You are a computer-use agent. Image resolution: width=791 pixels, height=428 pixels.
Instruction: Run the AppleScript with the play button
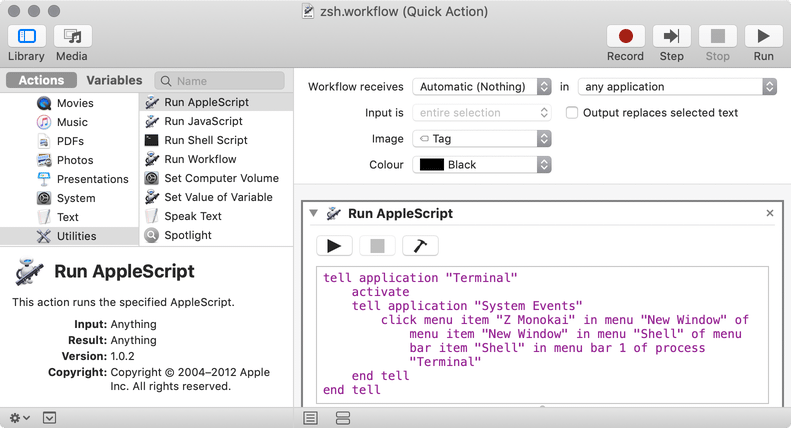pos(334,246)
